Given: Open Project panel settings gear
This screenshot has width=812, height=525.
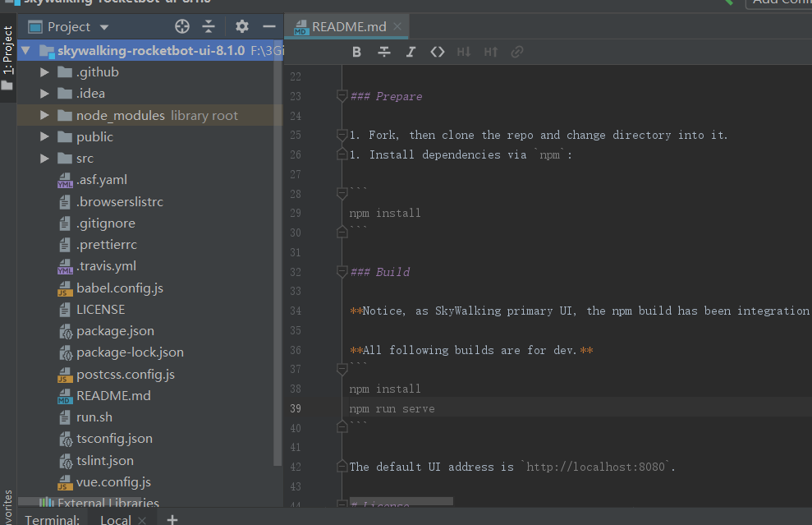Looking at the screenshot, I should (x=242, y=26).
